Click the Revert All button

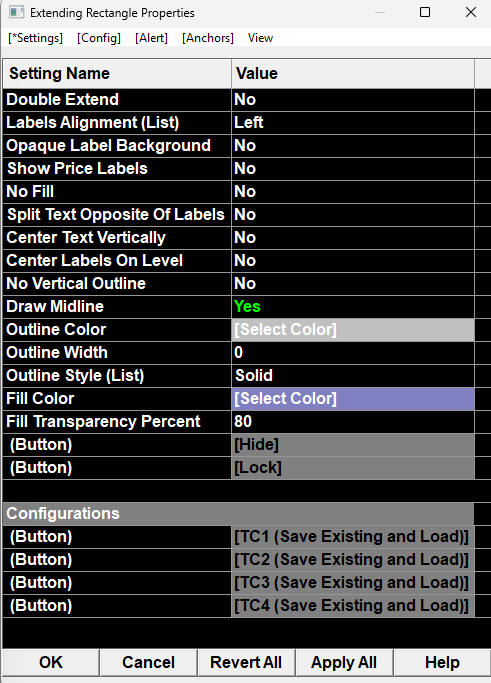click(x=246, y=663)
